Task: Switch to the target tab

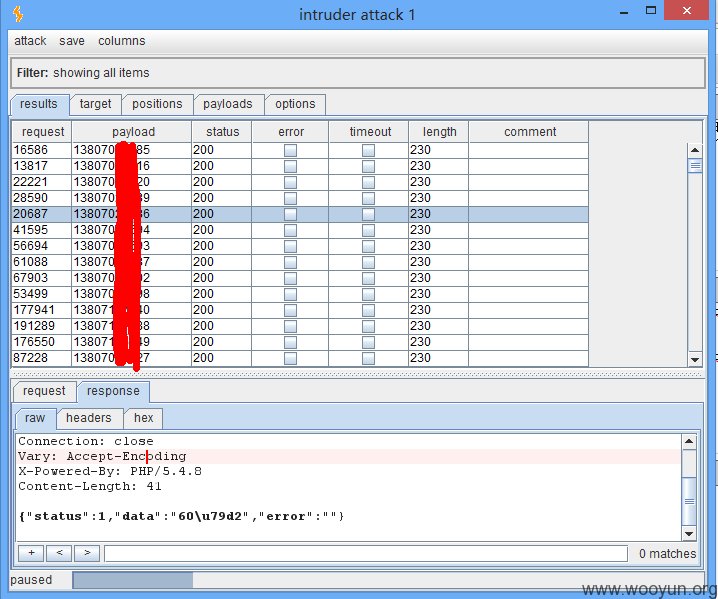Action: (95, 104)
